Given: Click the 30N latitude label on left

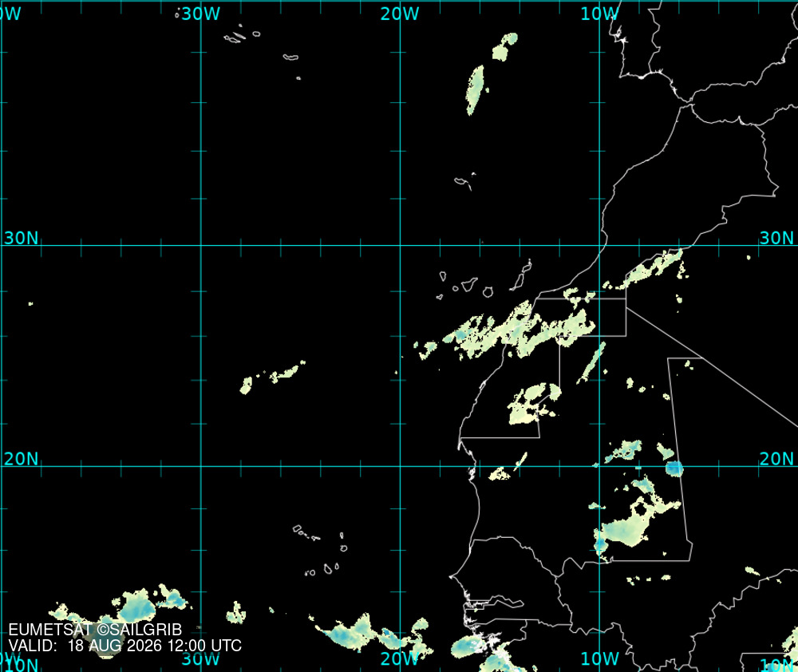Looking at the screenshot, I should [x=22, y=238].
